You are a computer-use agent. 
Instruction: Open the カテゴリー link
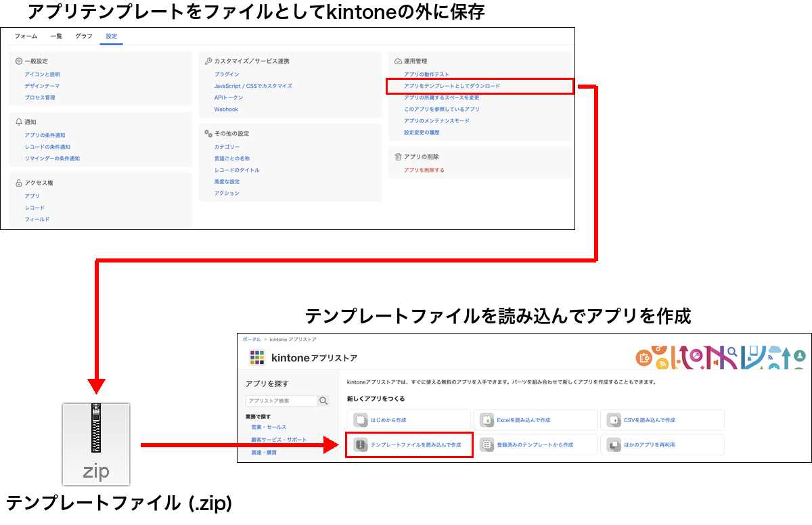tap(227, 147)
